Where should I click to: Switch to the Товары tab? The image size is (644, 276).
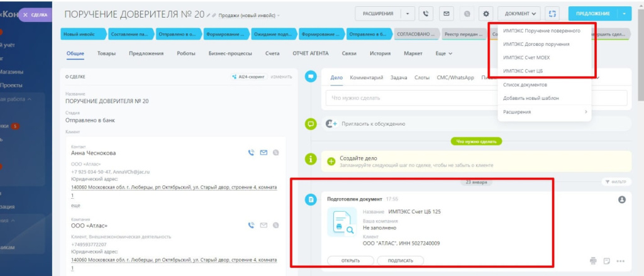[106, 53]
